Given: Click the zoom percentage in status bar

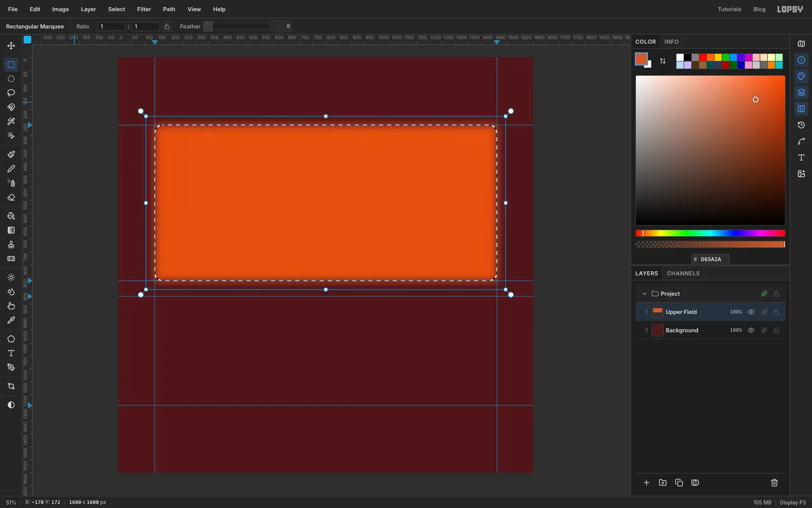Looking at the screenshot, I should (11, 502).
